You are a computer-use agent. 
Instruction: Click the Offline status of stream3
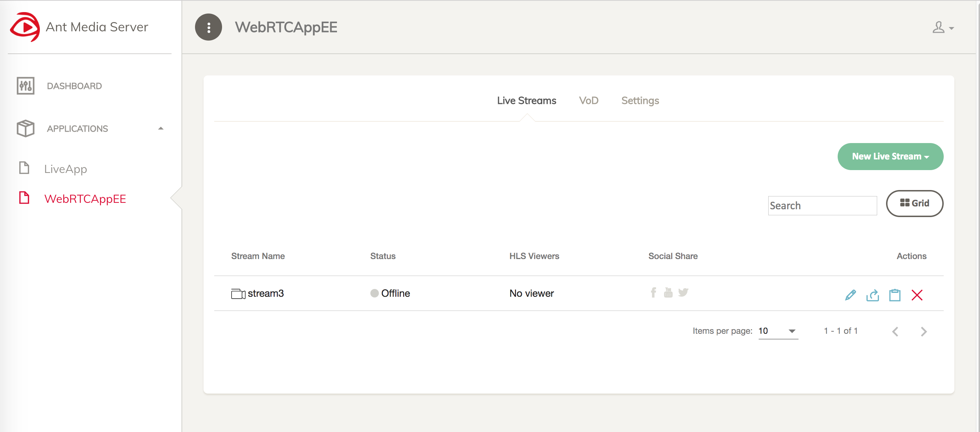click(x=395, y=293)
